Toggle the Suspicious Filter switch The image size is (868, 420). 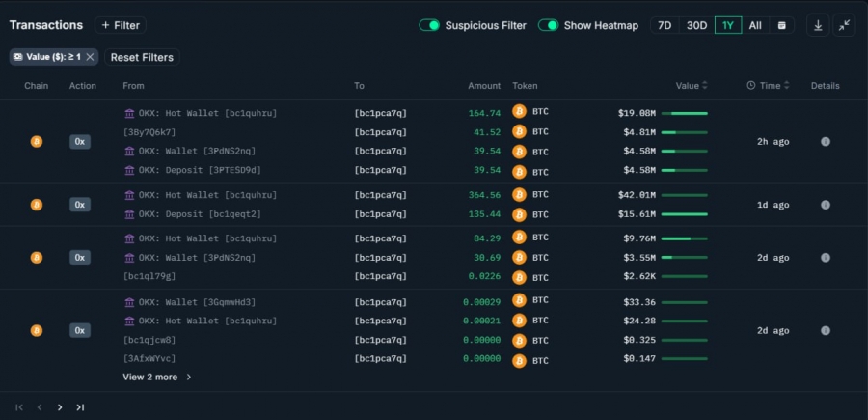pos(429,25)
